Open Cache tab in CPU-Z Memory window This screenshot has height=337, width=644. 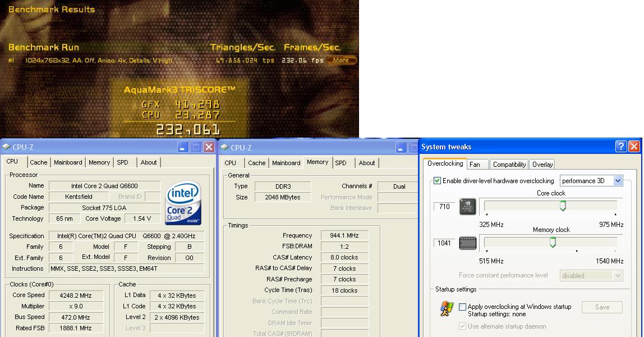(x=257, y=163)
